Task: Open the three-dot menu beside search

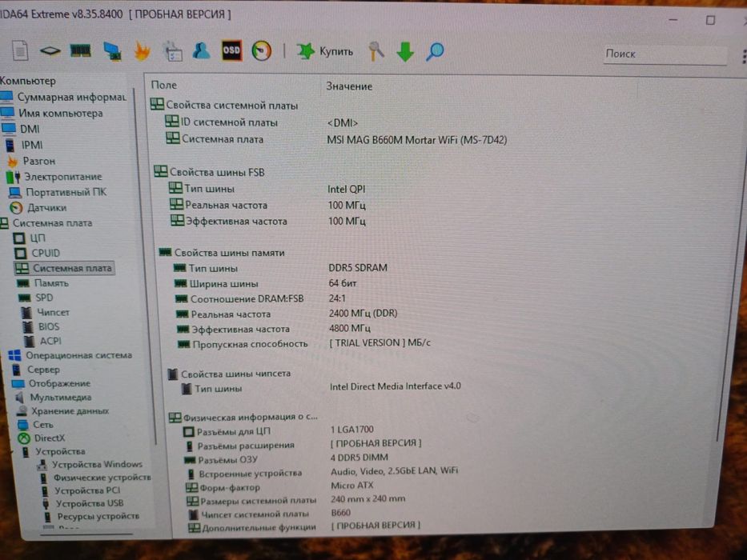Action: 743,56
